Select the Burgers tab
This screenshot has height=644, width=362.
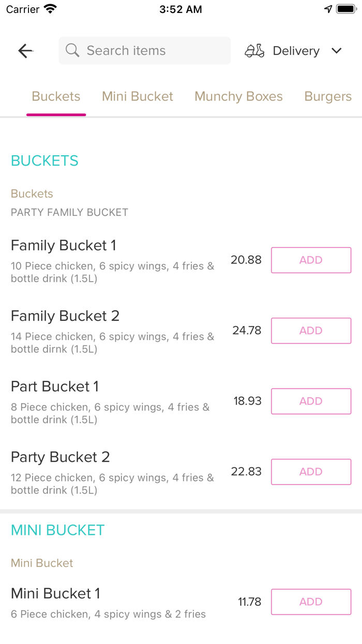tap(328, 96)
